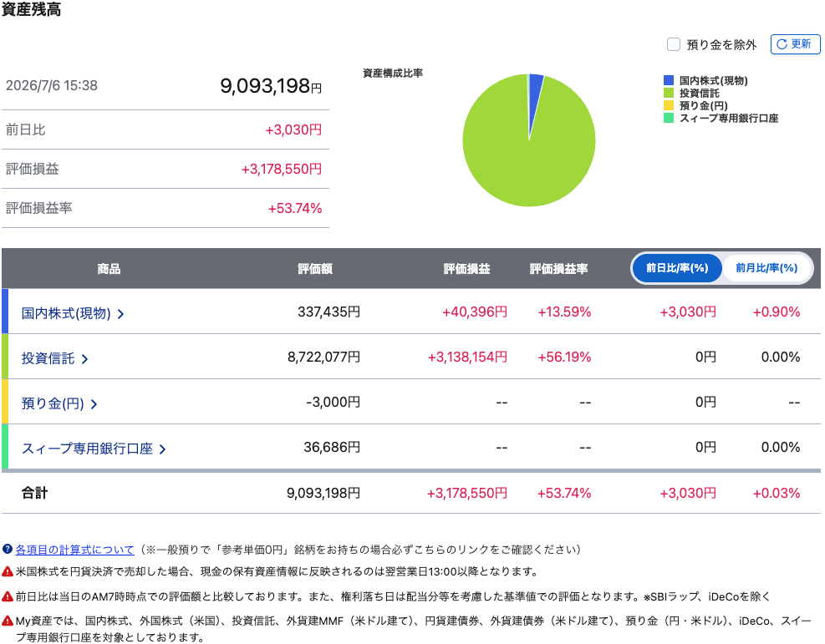This screenshot has width=825, height=644.
Task: Click warning icon beside 米国株式 note
Action: 8,571
